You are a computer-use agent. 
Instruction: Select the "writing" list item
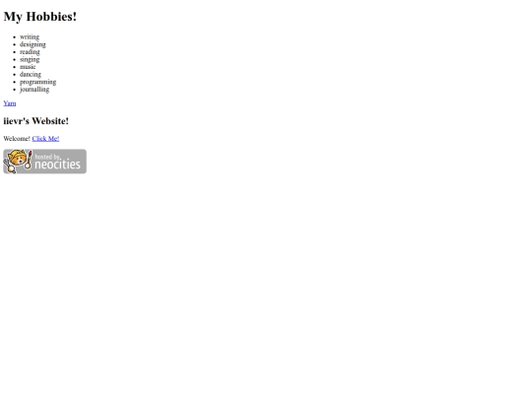coord(30,36)
